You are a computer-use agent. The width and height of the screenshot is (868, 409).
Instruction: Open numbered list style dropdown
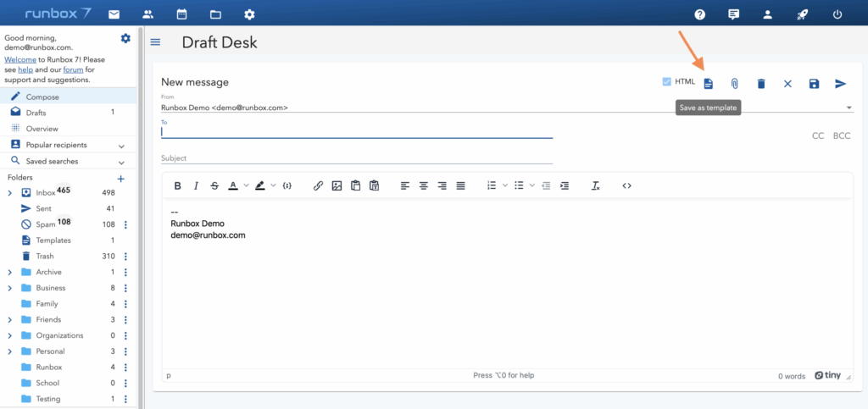point(505,185)
